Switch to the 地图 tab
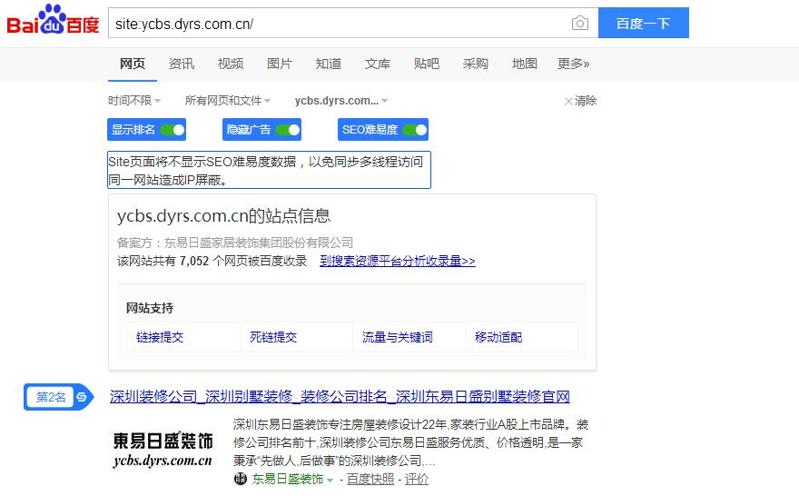 point(524,64)
